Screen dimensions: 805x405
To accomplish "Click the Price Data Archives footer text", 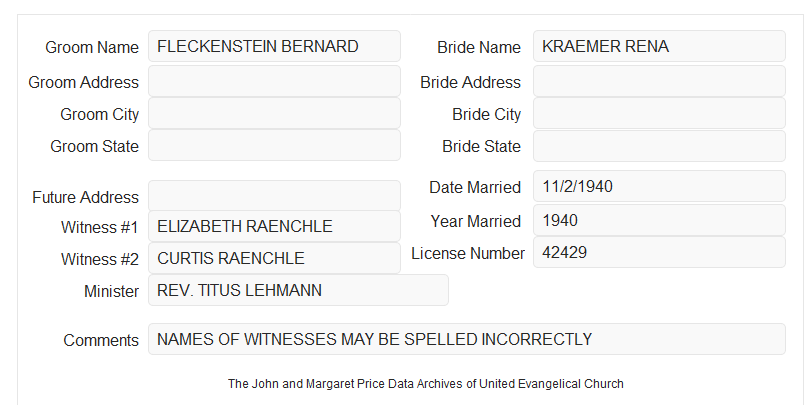I will click(x=426, y=383).
